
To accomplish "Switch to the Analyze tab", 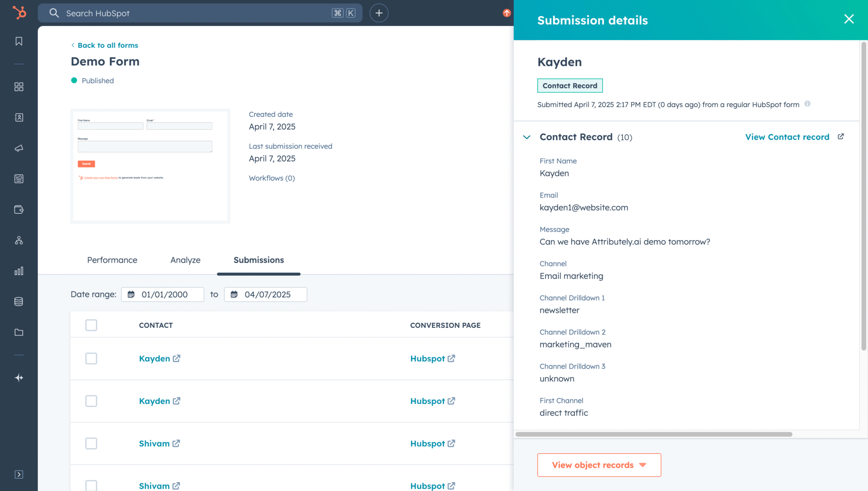I will pyautogui.click(x=185, y=260).
